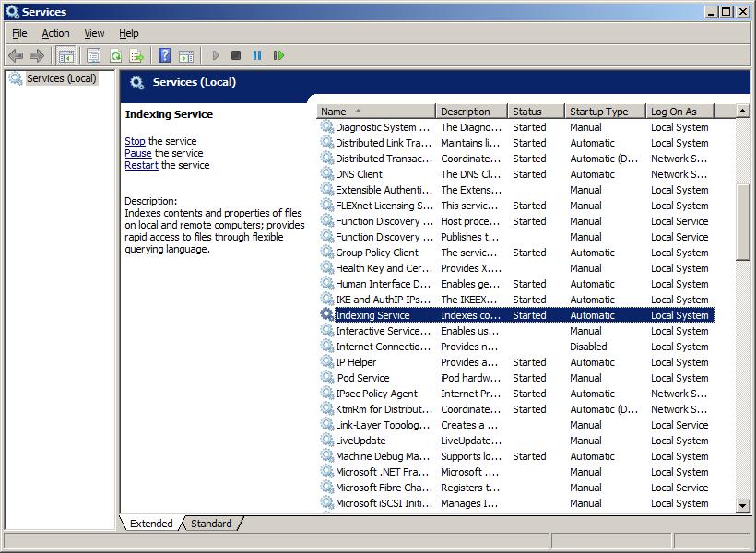The height and width of the screenshot is (553, 756).
Task: Click the Stop link for Indexing Service
Action: pos(134,141)
